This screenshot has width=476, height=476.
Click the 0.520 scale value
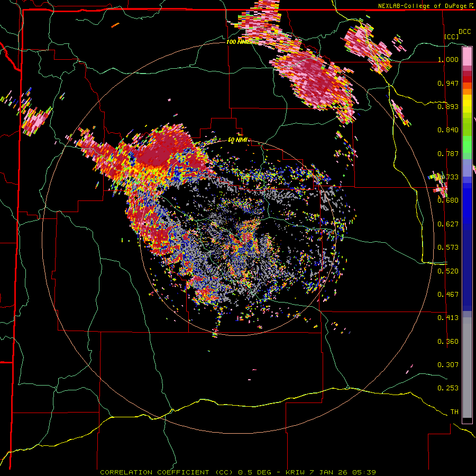(x=448, y=271)
